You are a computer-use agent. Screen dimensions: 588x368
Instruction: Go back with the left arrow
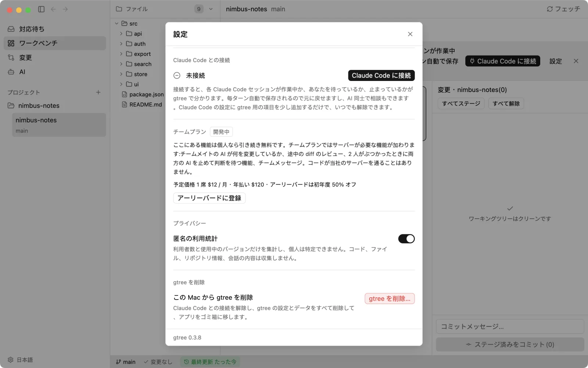[x=53, y=9]
